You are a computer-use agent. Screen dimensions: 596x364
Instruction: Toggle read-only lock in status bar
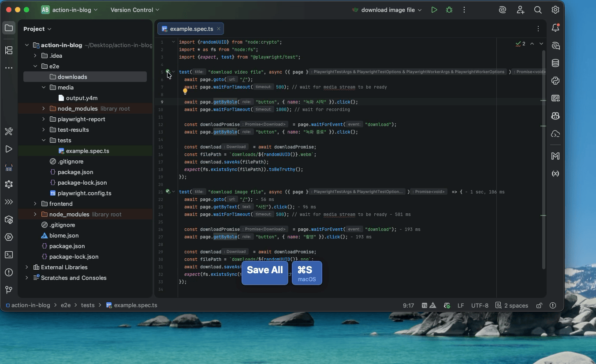tap(539, 305)
